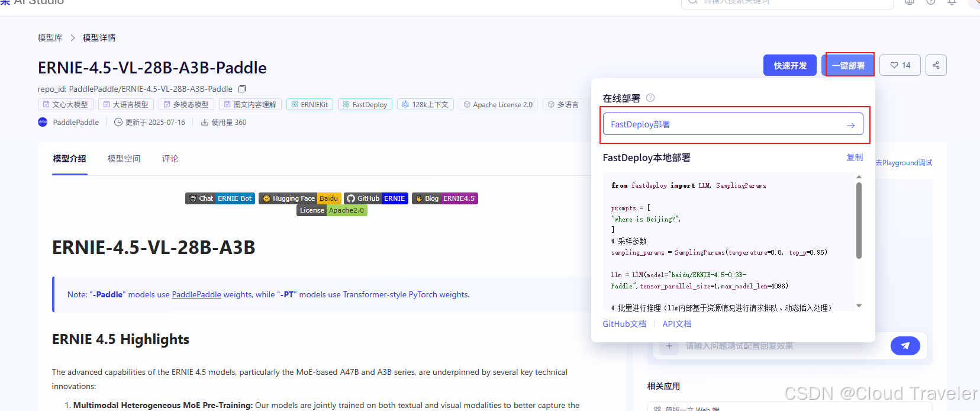The width and height of the screenshot is (980, 411).
Task: Switch to the 模型空间 tab
Action: (x=124, y=159)
